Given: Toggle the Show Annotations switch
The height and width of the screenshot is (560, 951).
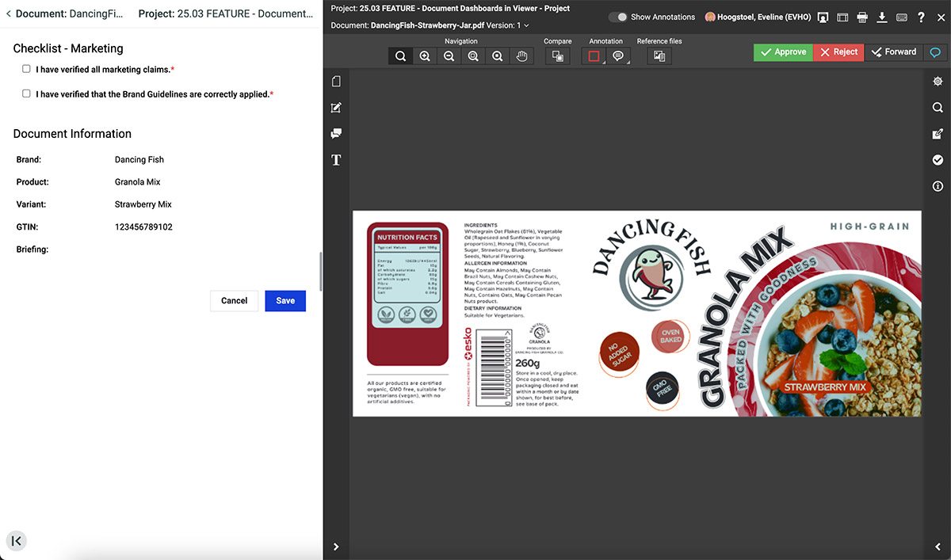Looking at the screenshot, I should [x=617, y=17].
